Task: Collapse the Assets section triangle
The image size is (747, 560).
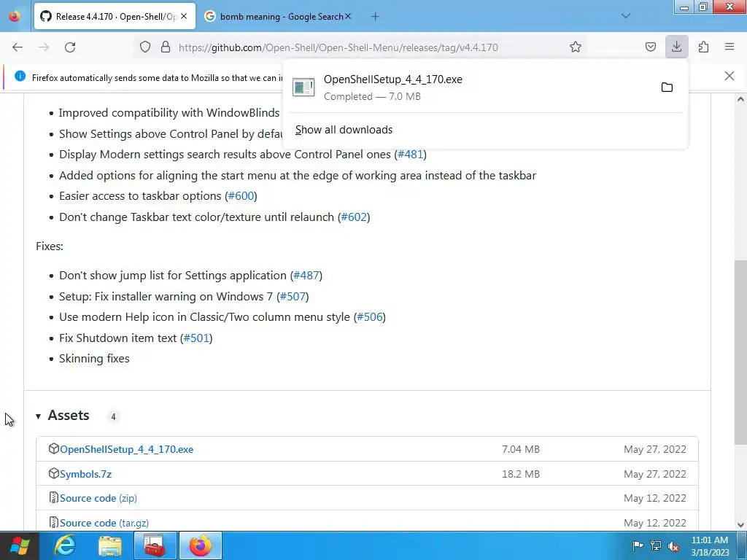Action: point(38,416)
